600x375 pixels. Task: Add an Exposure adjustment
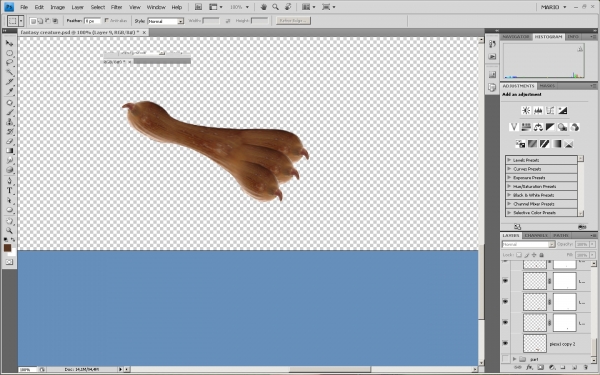point(562,111)
